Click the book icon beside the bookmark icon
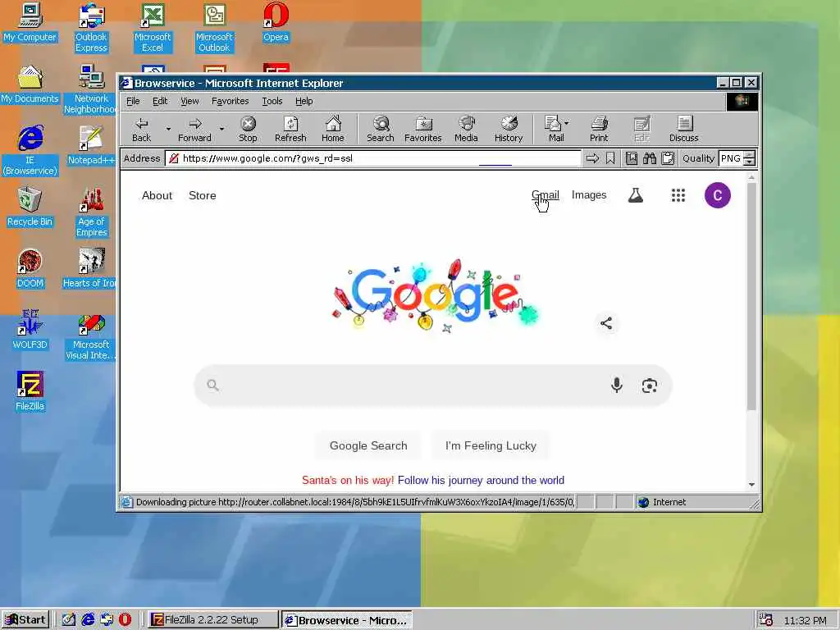This screenshot has height=630, width=840. (632, 158)
